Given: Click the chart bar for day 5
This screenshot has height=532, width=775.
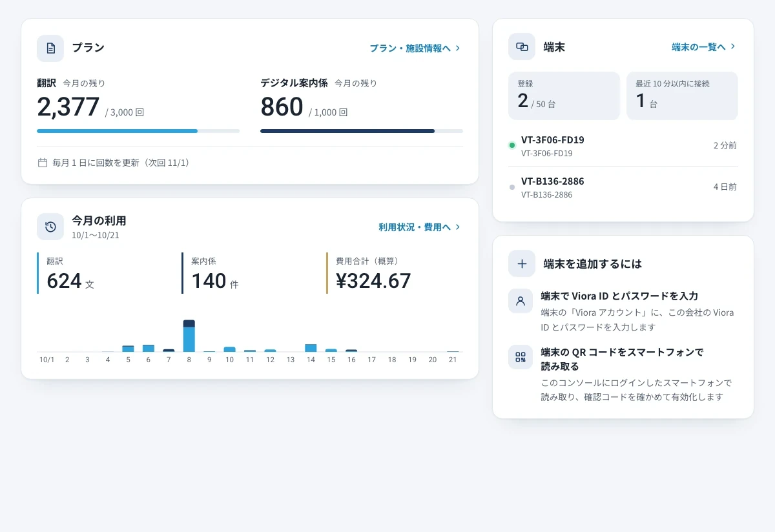Looking at the screenshot, I should coord(128,349).
